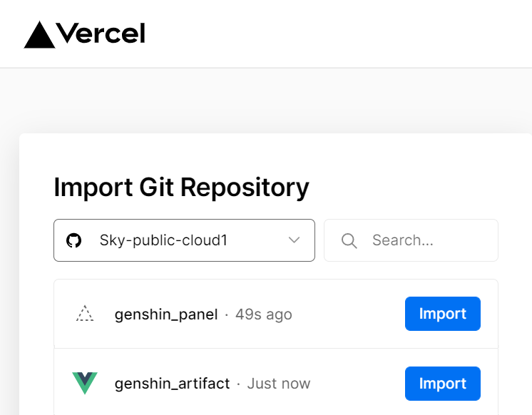This screenshot has height=415, width=532.
Task: Click the Import Git Repository heading
Action: [x=182, y=188]
